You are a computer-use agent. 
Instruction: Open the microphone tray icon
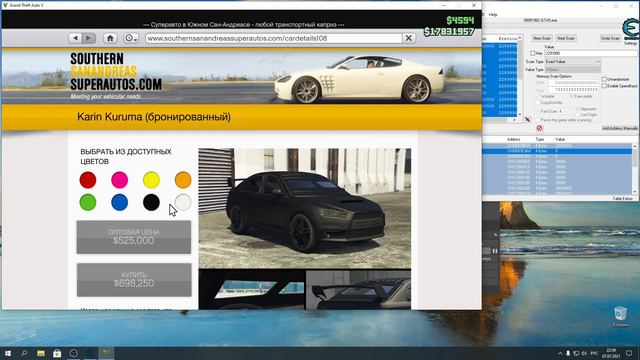pyautogui.click(x=568, y=353)
